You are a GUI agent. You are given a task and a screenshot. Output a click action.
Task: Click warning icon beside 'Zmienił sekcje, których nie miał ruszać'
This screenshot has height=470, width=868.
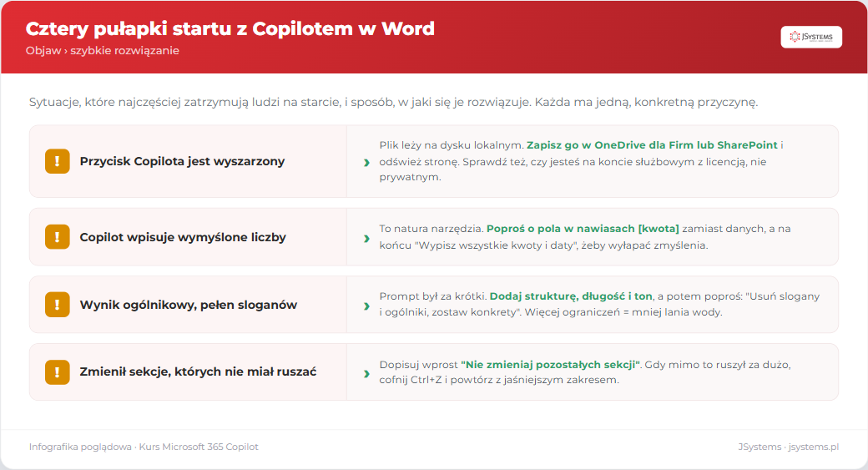click(x=57, y=372)
